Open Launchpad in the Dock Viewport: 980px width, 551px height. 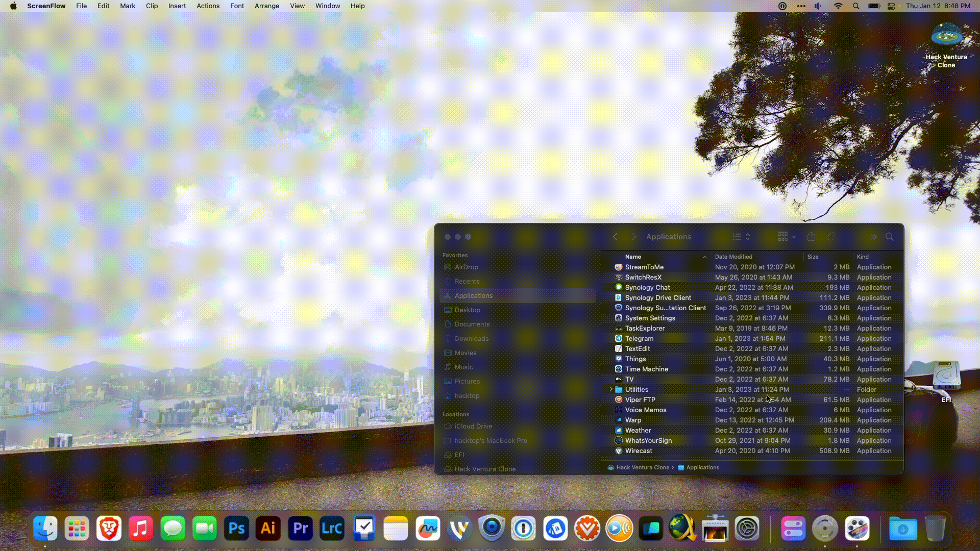point(77,529)
